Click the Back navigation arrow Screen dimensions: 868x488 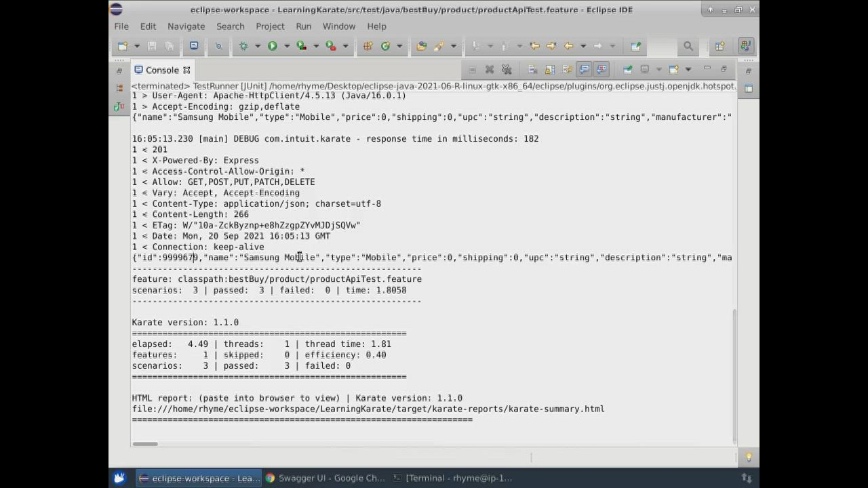tap(569, 46)
